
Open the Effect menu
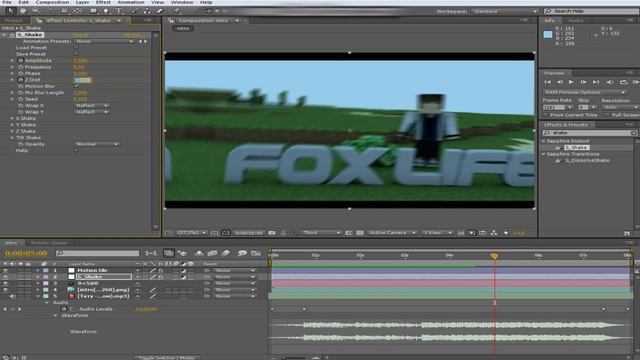(x=103, y=2)
